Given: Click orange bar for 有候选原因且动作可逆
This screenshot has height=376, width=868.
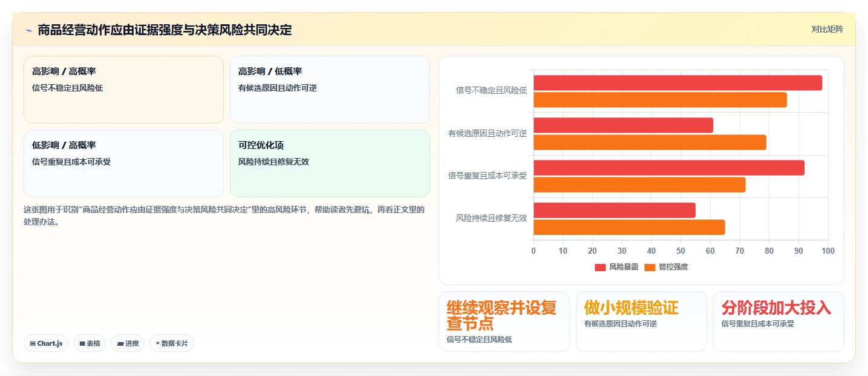Looking at the screenshot, I should 650,142.
